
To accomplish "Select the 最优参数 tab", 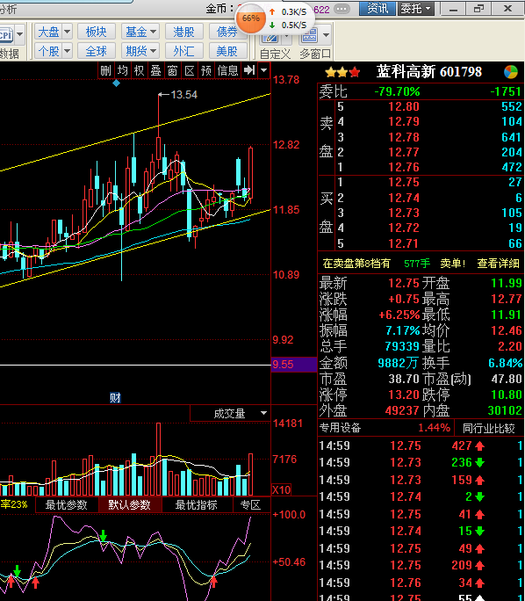I will [67, 505].
